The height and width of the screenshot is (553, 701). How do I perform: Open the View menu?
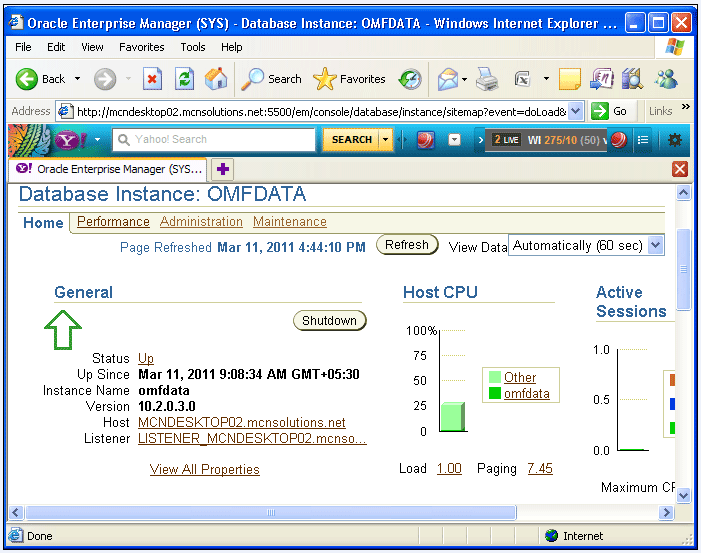click(92, 47)
